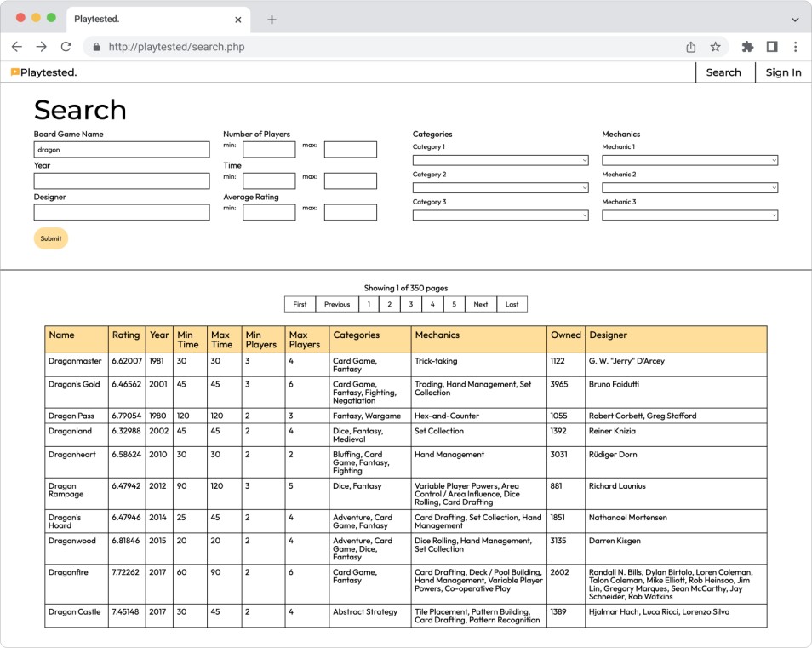The image size is (812, 648).
Task: Open browser extensions puzzle icon
Action: tap(747, 47)
